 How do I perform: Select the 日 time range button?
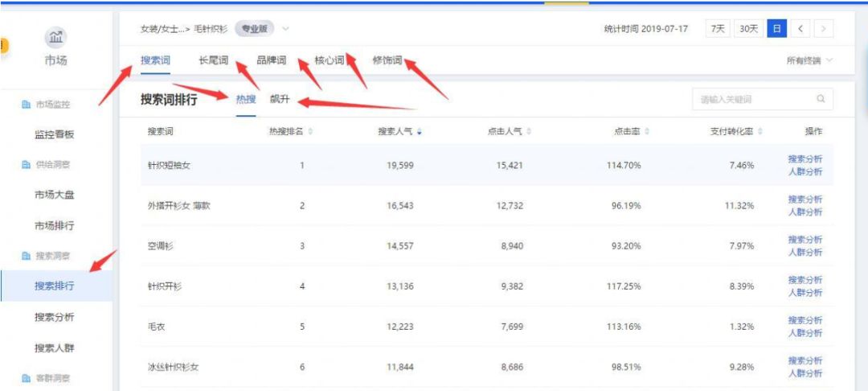coord(776,29)
